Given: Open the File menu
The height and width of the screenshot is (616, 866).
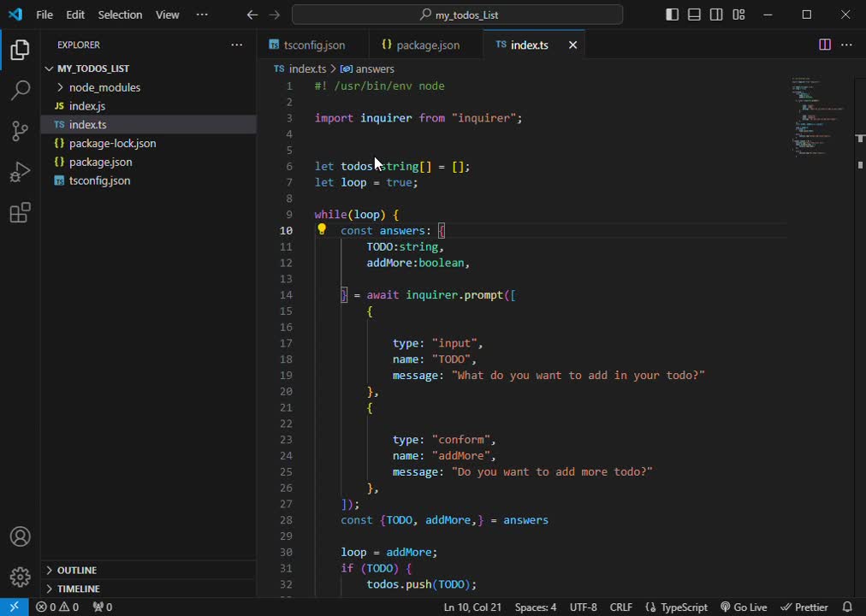Looking at the screenshot, I should pos(44,15).
